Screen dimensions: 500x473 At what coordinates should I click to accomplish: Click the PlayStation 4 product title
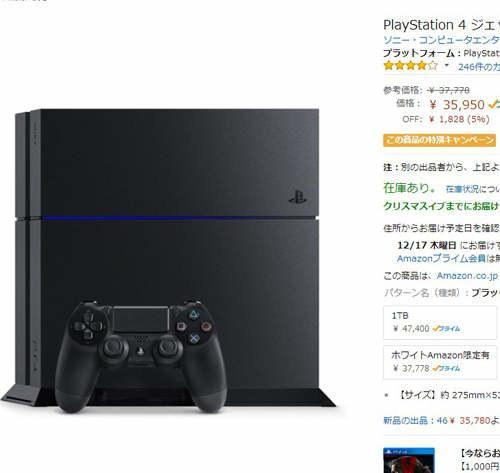pos(441,25)
